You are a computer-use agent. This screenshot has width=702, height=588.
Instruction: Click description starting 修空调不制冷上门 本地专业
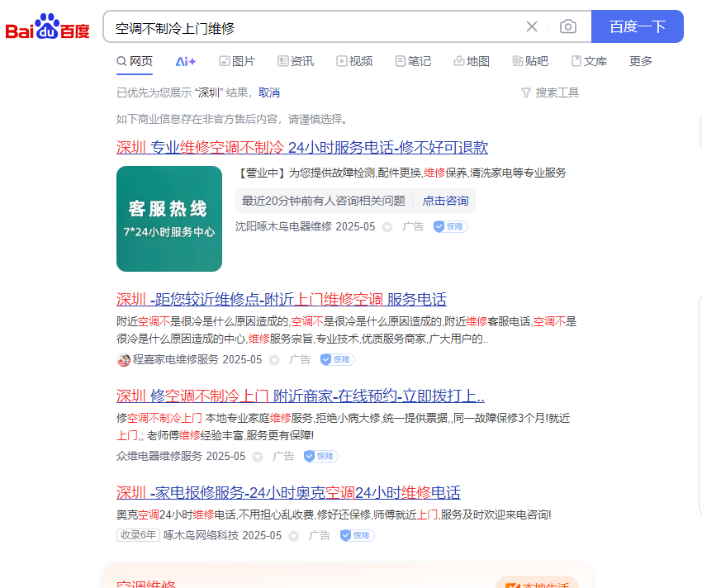pyautogui.click(x=344, y=427)
